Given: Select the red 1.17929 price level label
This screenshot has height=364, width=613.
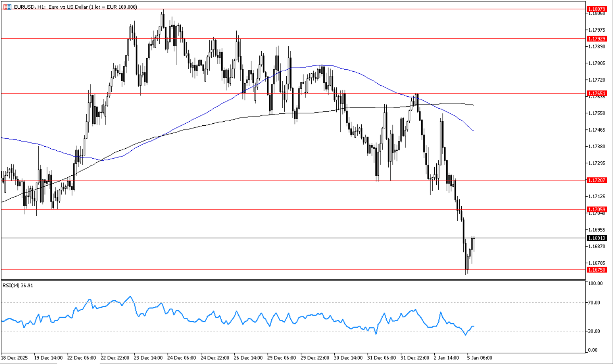Looking at the screenshot, I should tap(596, 39).
